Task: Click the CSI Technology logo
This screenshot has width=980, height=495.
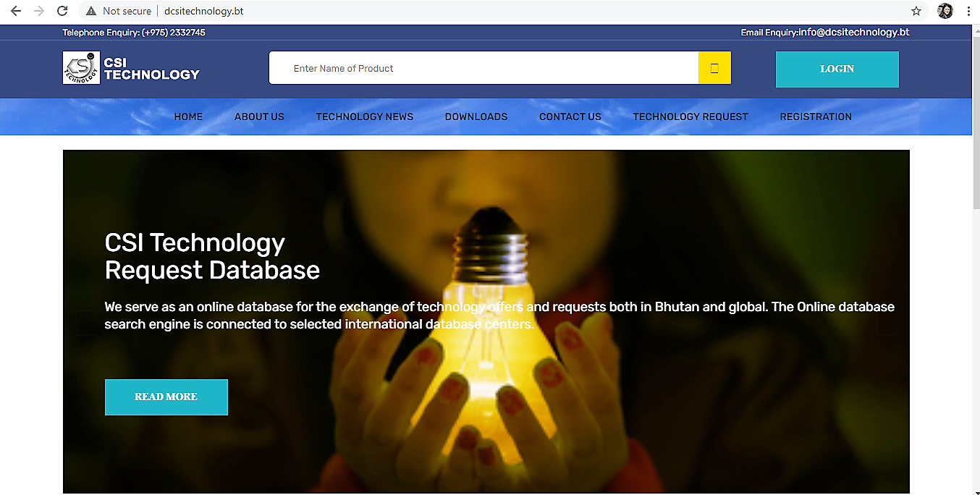Action: (x=131, y=68)
